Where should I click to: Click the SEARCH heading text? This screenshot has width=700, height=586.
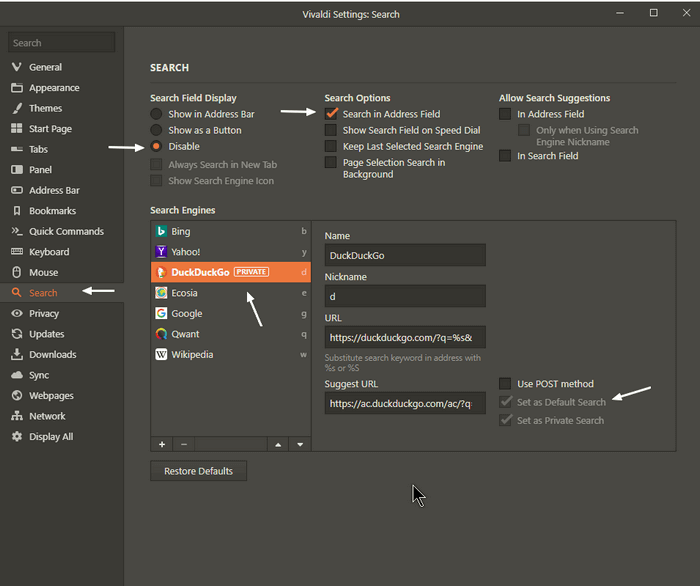[x=169, y=68]
